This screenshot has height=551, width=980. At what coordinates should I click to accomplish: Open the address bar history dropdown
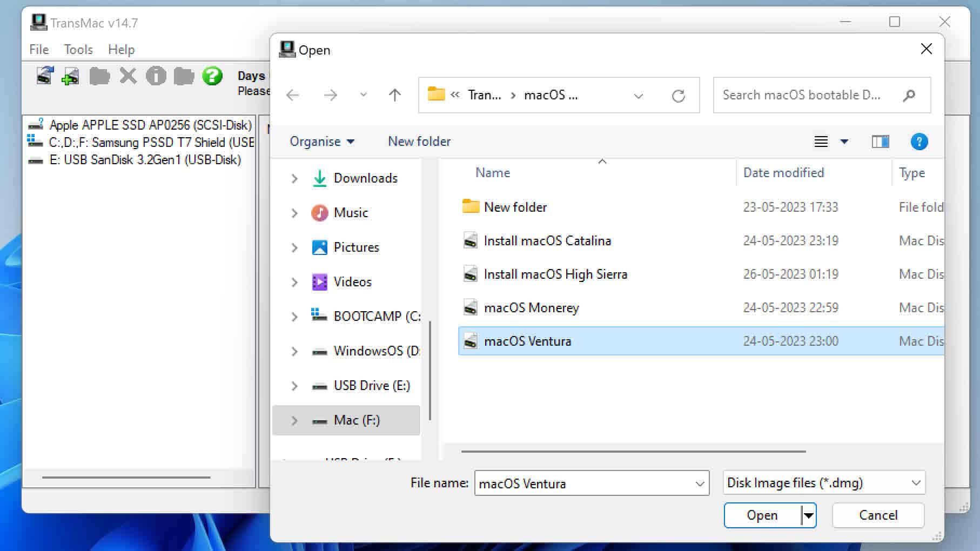click(639, 96)
